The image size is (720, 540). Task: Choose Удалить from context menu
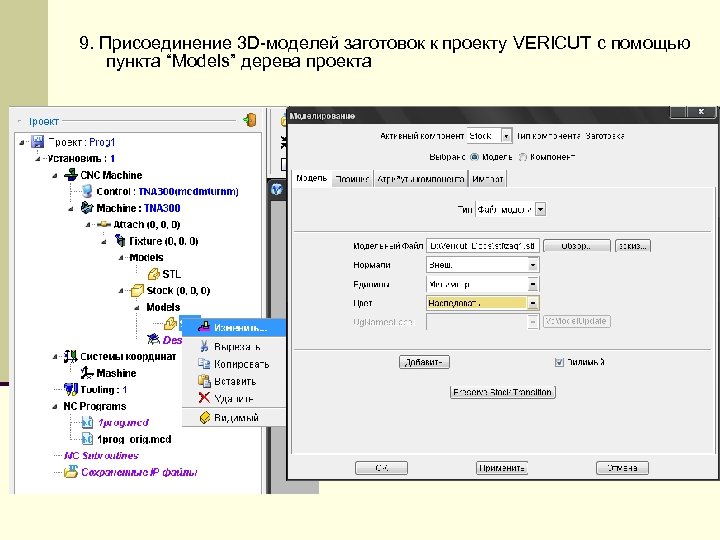click(x=234, y=398)
